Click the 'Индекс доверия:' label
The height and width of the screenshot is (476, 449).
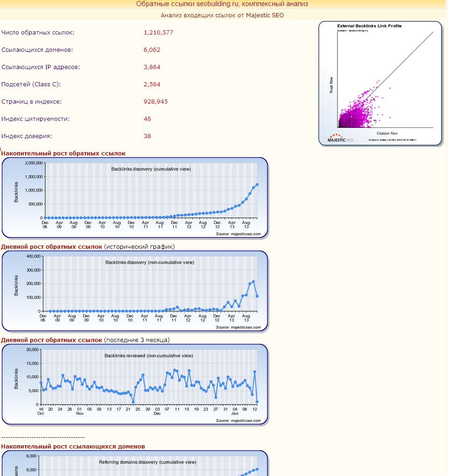click(x=27, y=136)
